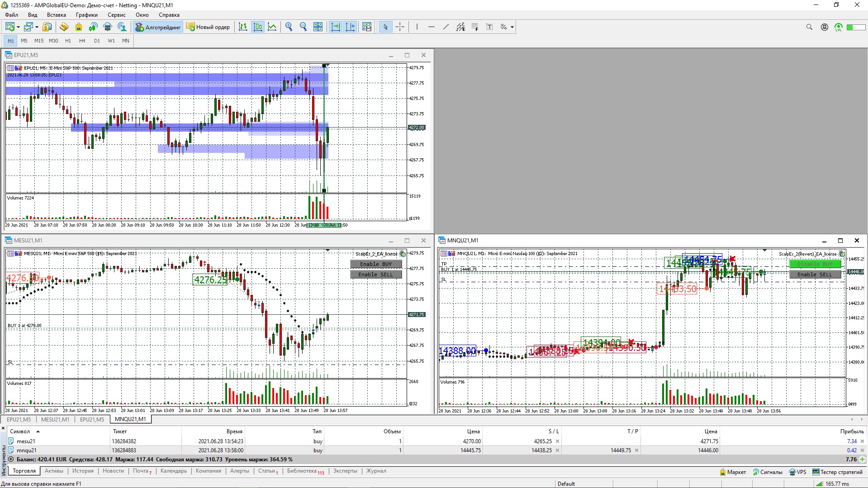Select the crosshair tool
Image resolution: width=868 pixels, height=488 pixels.
(x=400, y=27)
